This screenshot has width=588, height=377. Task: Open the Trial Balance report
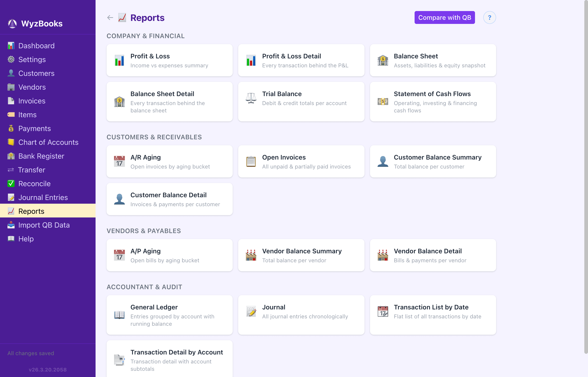point(301,102)
